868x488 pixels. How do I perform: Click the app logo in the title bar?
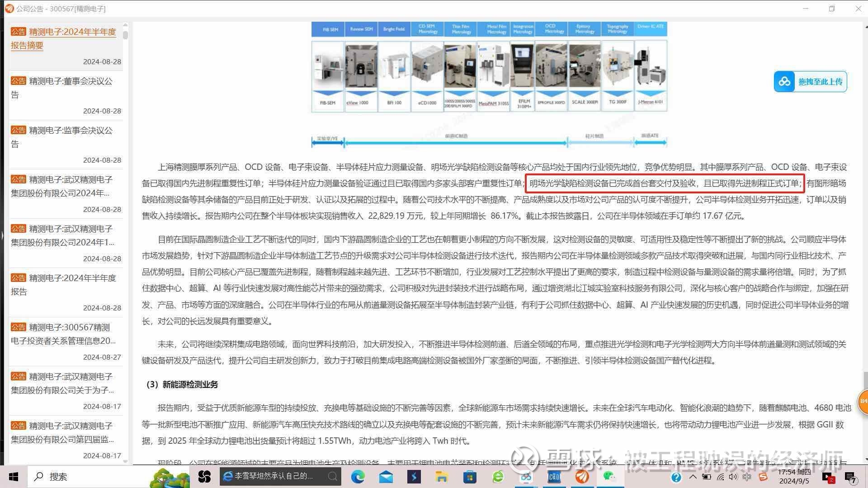click(9, 9)
